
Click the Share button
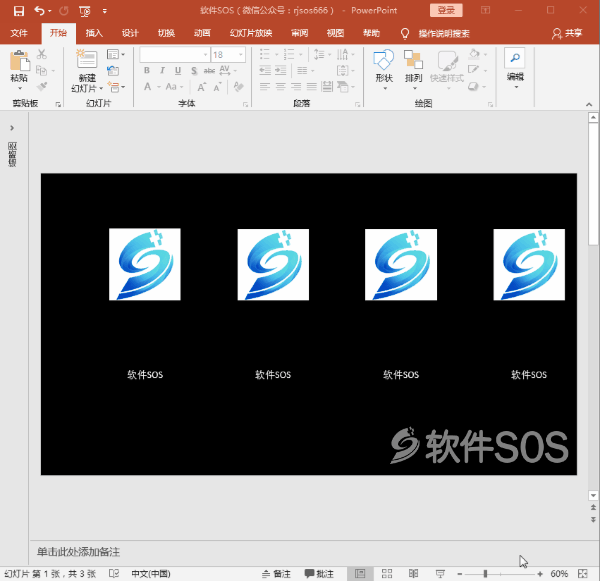pos(567,33)
